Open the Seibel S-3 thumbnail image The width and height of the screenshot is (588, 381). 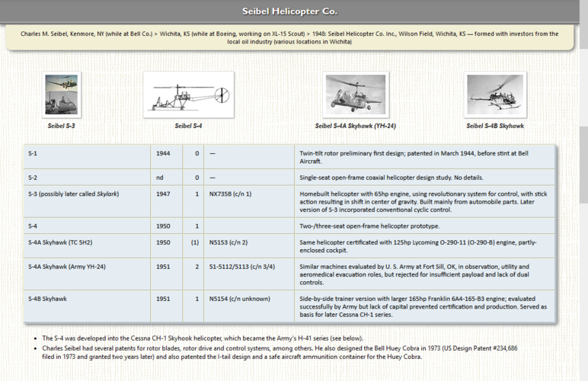point(62,94)
